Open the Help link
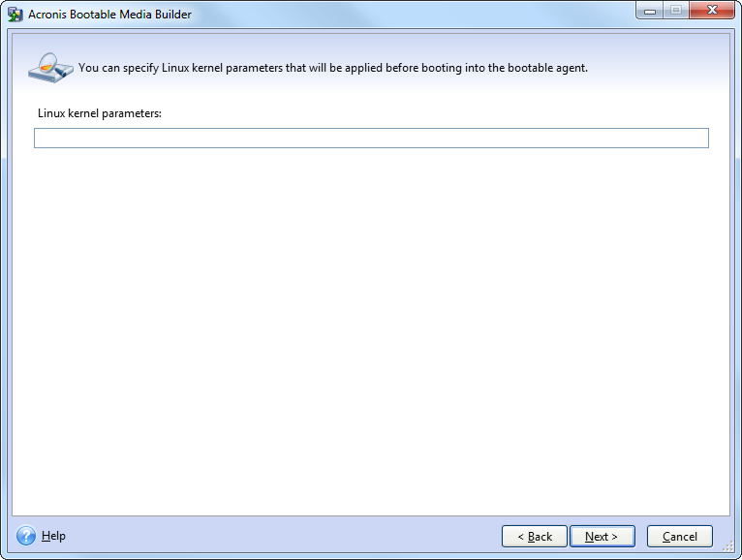This screenshot has width=742, height=560. coord(54,536)
